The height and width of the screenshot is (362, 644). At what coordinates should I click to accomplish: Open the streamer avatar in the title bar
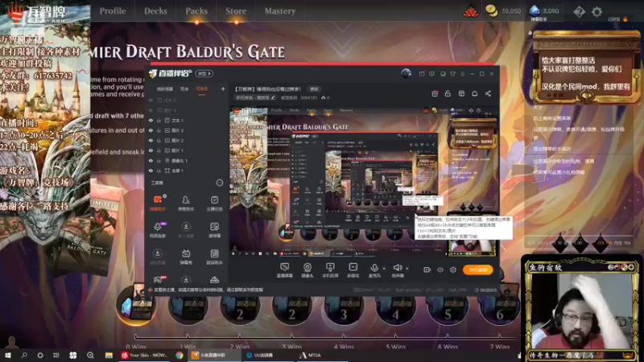406,73
